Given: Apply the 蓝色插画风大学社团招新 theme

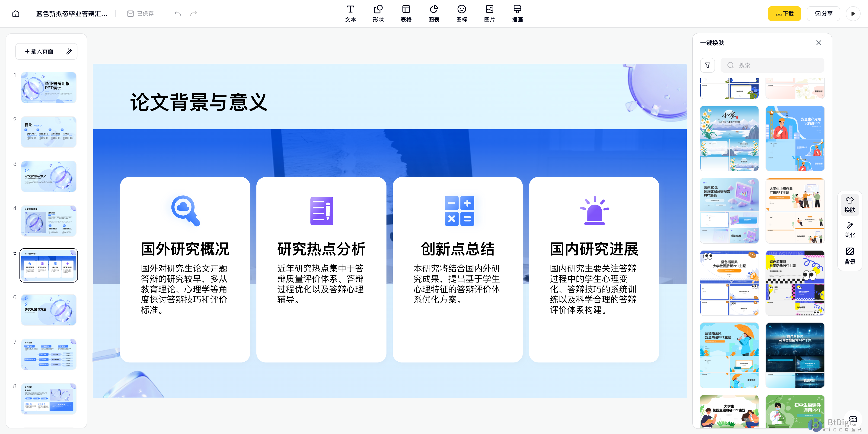Looking at the screenshot, I should tap(729, 283).
